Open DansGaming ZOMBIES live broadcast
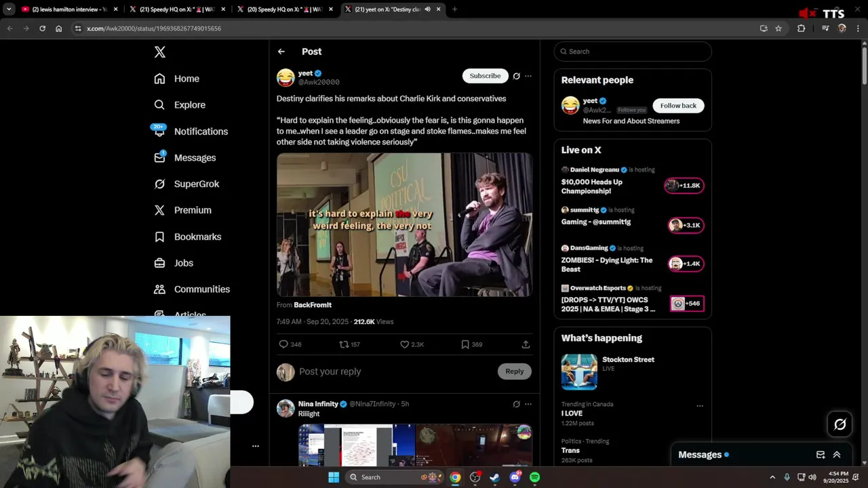 (x=633, y=259)
